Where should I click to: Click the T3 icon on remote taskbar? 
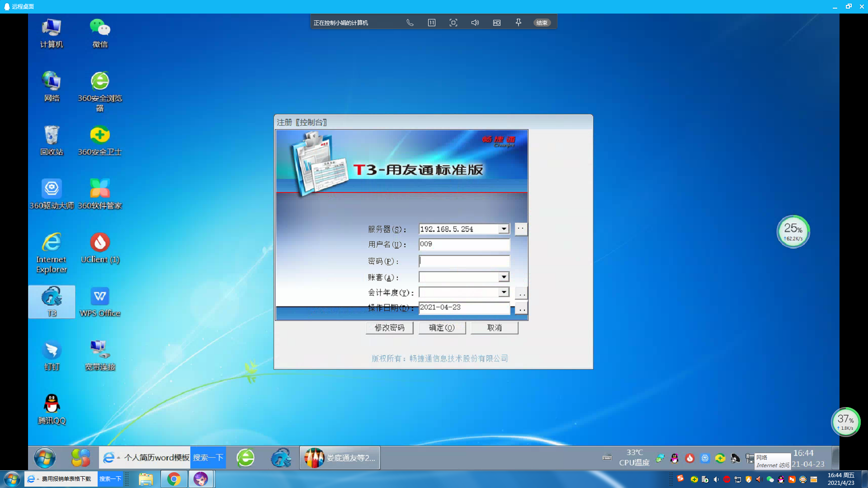[x=281, y=458]
